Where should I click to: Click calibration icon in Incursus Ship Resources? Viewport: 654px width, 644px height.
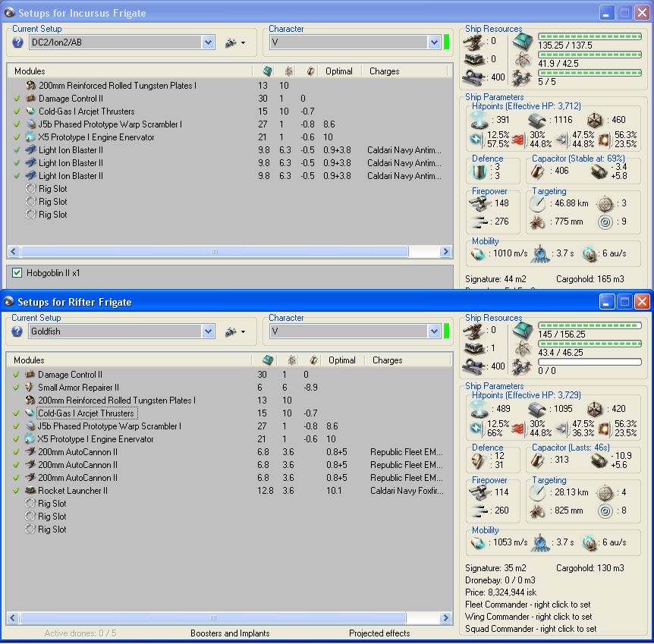(474, 77)
